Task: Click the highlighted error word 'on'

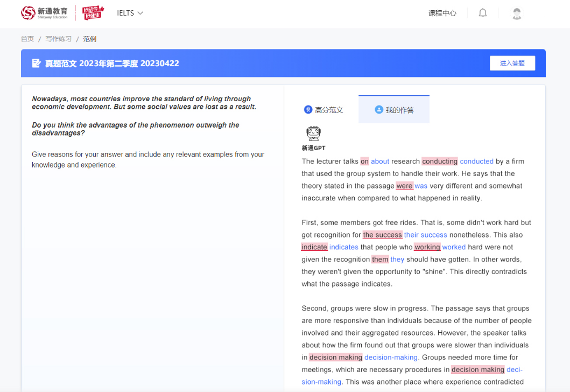Action: 364,161
